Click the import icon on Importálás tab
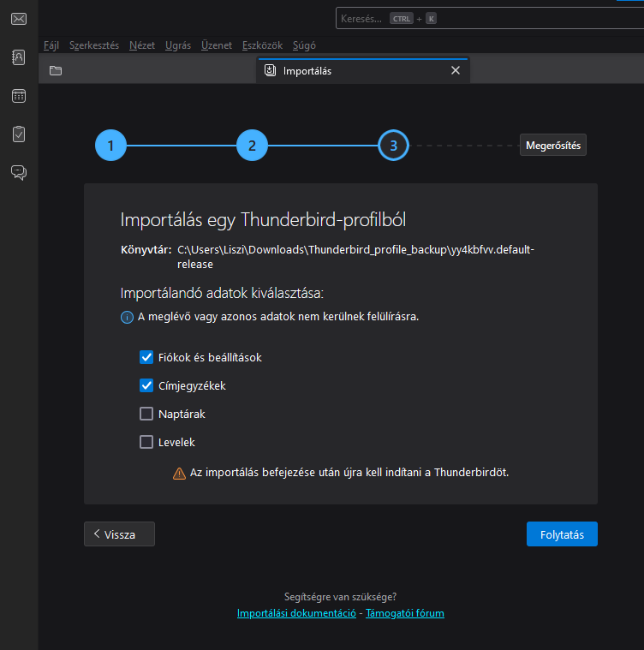The image size is (644, 650). click(271, 70)
